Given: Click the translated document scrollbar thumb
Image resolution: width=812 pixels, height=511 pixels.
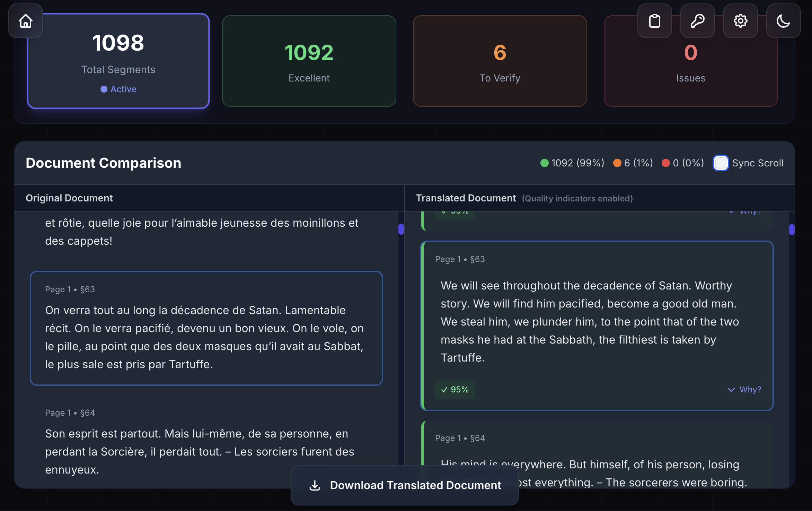Looking at the screenshot, I should coord(792,229).
